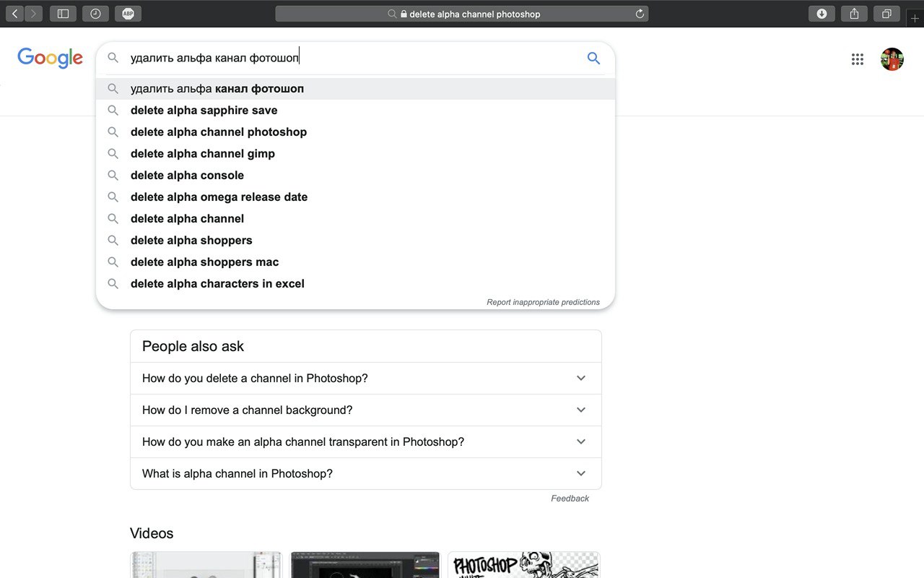Click Safari address bar URL field
This screenshot has width=924, height=578.
click(462, 14)
